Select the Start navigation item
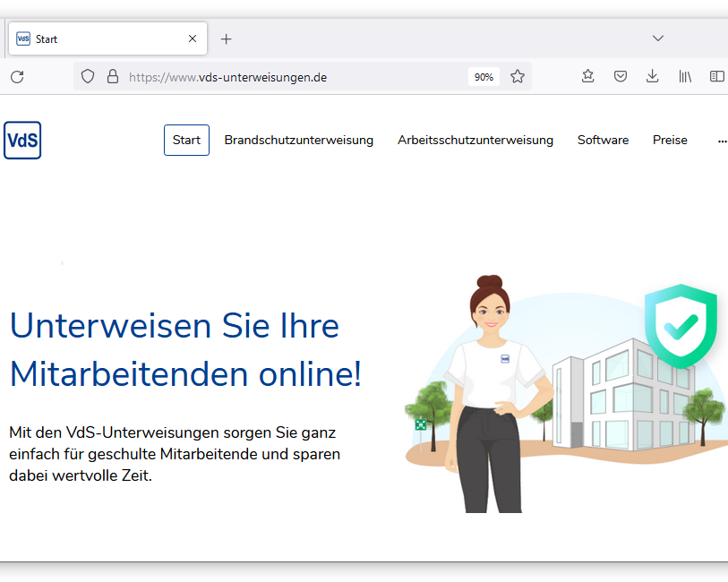The height and width of the screenshot is (582, 728). (186, 140)
